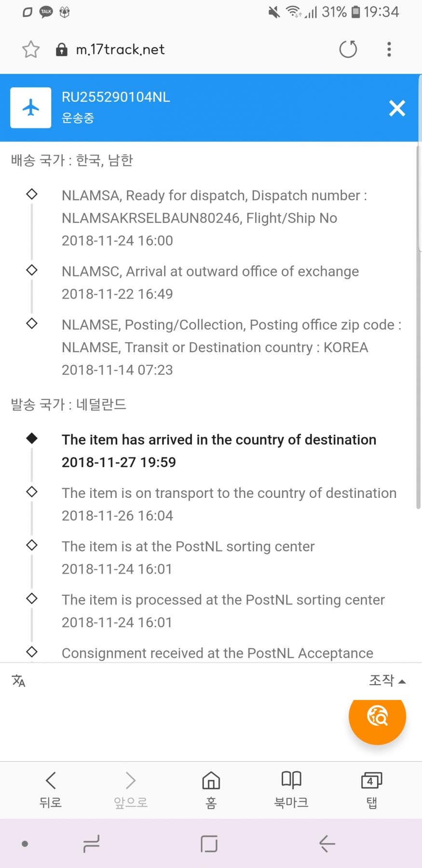Screen dimensions: 422x868
Task: Close the tracking detail panel
Action: pyautogui.click(x=397, y=108)
